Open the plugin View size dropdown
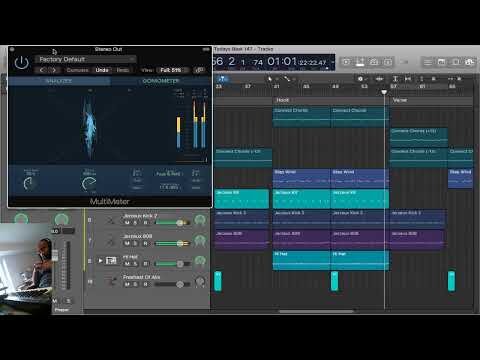480x360 pixels. 173,70
